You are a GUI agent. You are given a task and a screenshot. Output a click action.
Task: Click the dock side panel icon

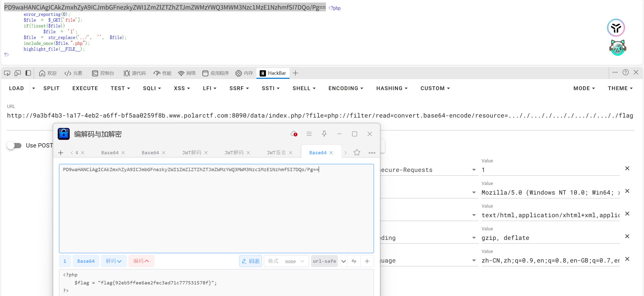pyautogui.click(x=28, y=73)
